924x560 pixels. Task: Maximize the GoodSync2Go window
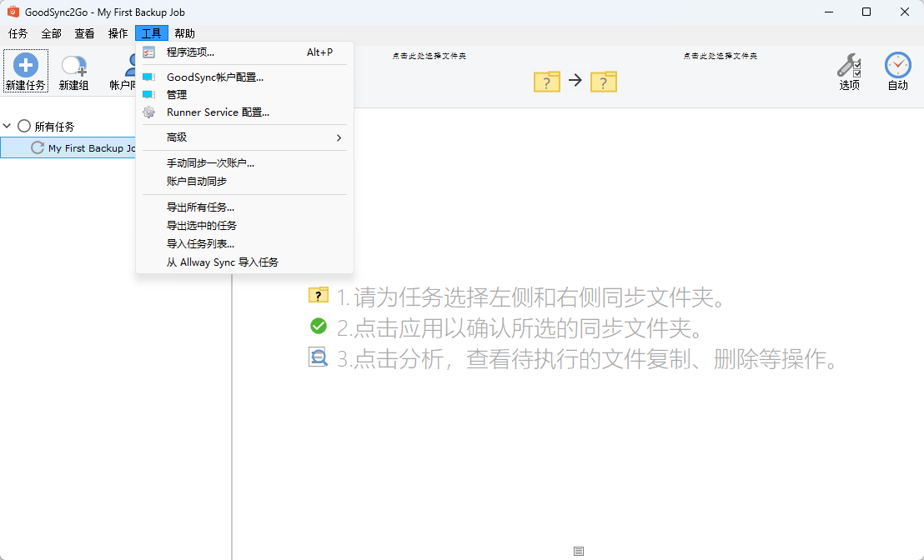866,12
